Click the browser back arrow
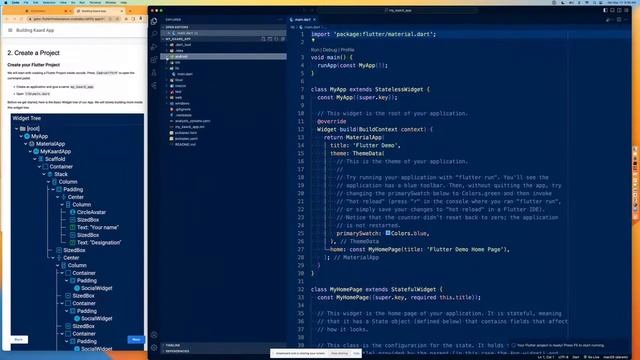 pos(7,19)
